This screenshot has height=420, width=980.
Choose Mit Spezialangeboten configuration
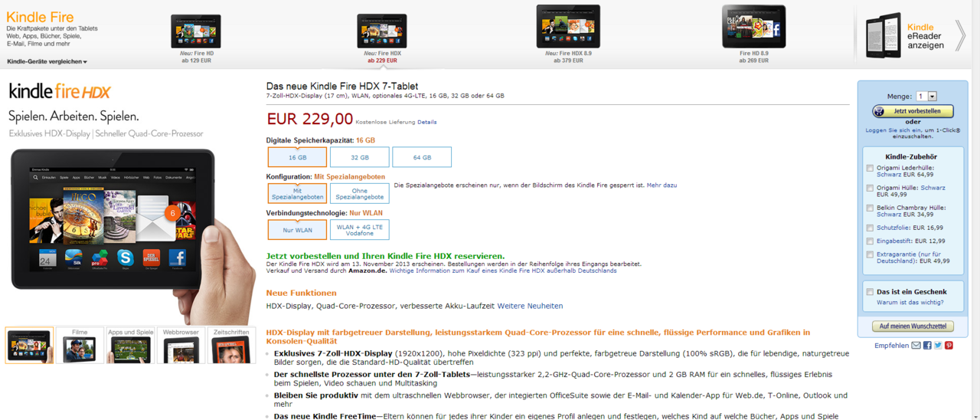pyautogui.click(x=297, y=193)
